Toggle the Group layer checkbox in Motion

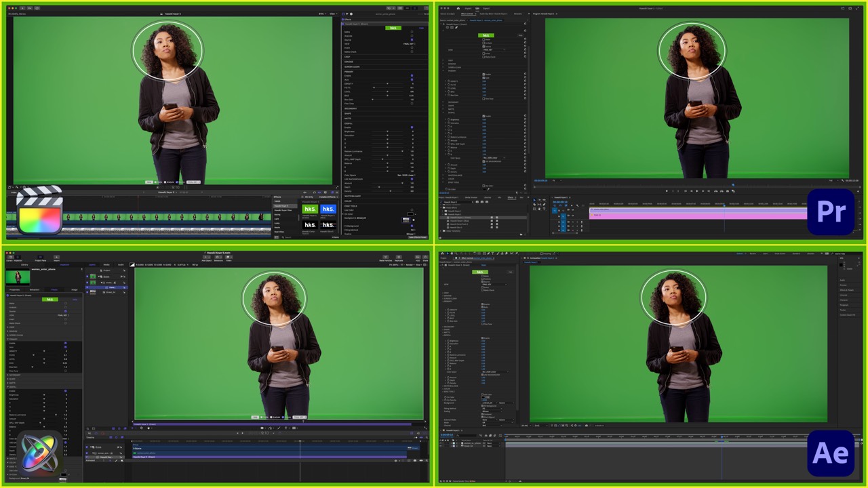tap(87, 277)
